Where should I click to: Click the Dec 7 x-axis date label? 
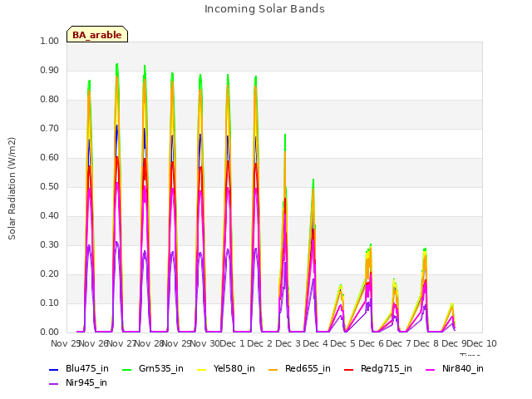399,343
